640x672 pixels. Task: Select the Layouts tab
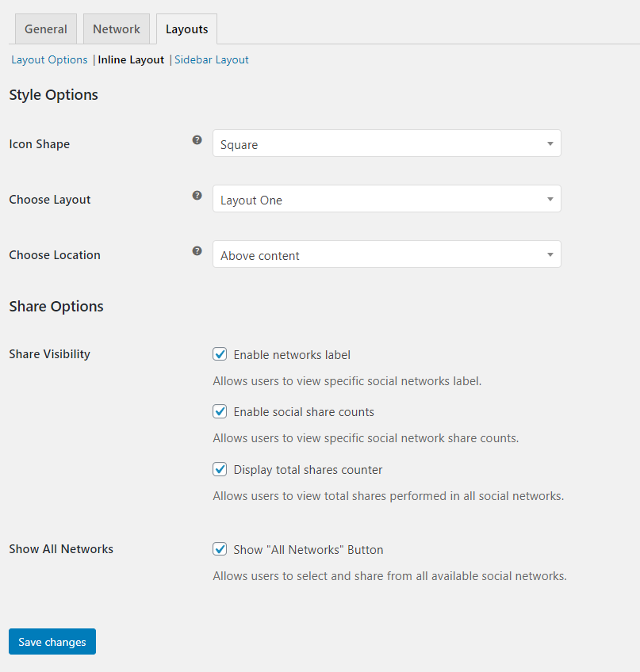[186, 29]
